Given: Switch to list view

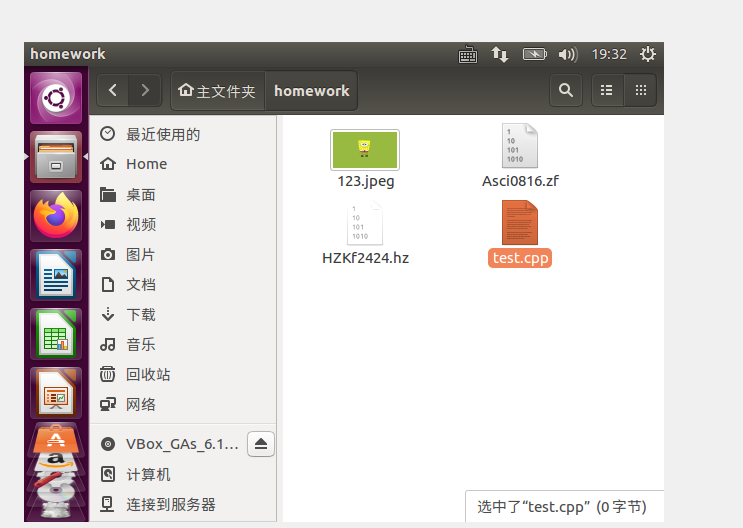Looking at the screenshot, I should 607,90.
